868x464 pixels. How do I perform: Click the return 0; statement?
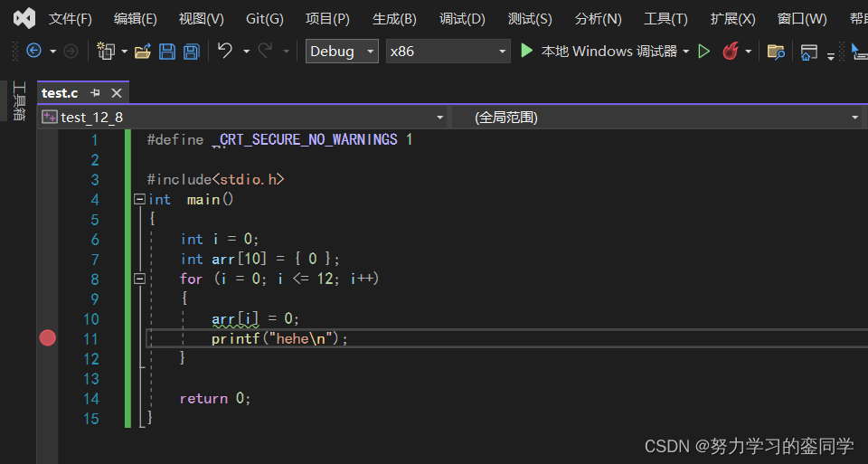[215, 399]
